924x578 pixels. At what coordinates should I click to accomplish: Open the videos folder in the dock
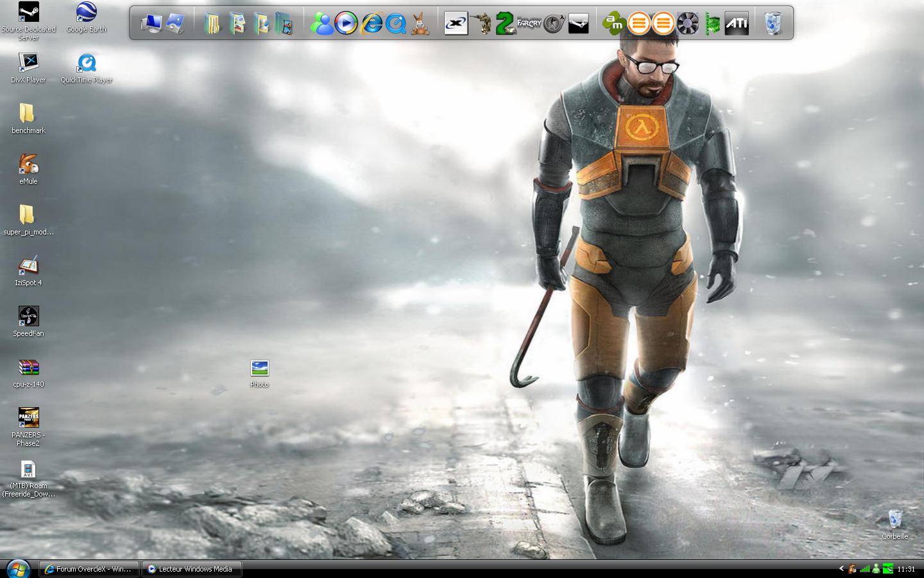coord(284,24)
